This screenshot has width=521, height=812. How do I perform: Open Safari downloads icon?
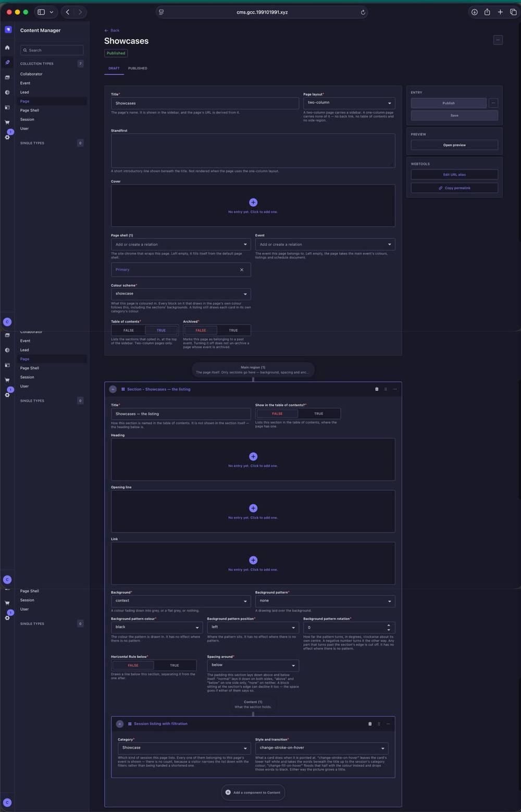pyautogui.click(x=475, y=12)
